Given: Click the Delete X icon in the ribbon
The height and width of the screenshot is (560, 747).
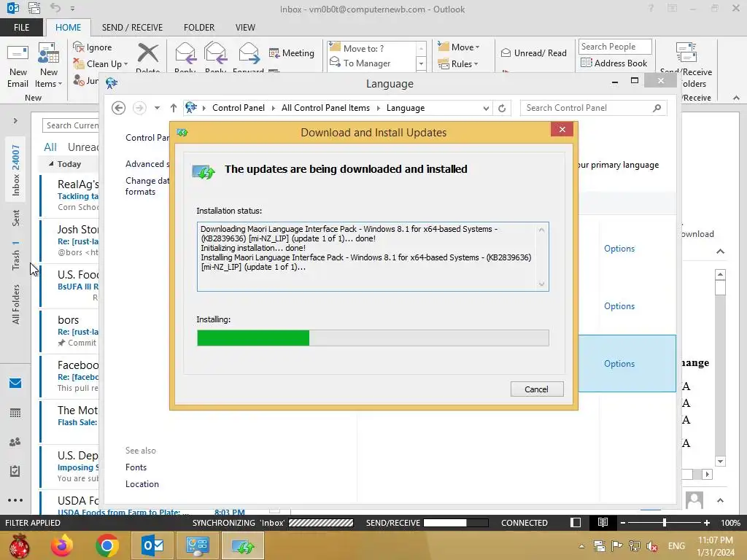Looking at the screenshot, I should click(147, 53).
